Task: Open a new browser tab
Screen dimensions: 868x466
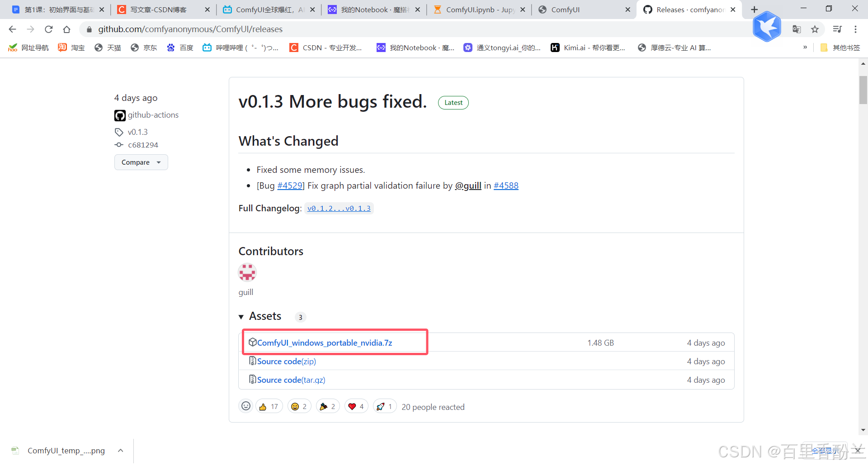Action: [754, 10]
